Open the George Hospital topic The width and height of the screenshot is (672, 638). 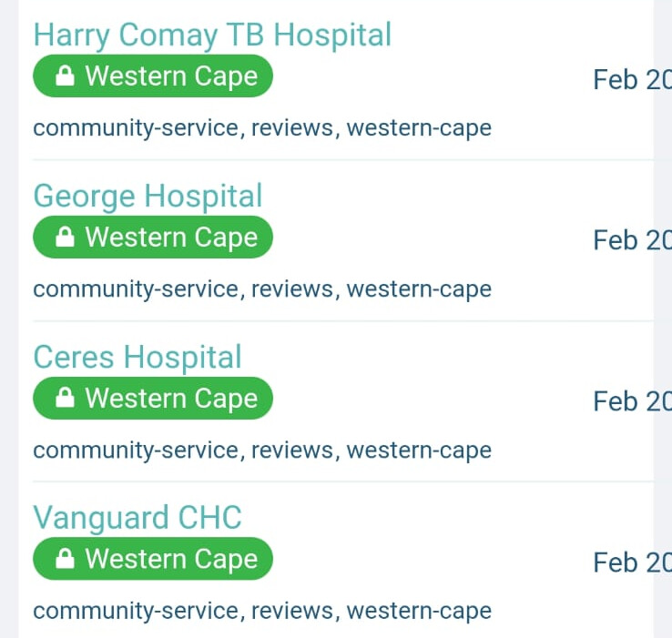148,196
